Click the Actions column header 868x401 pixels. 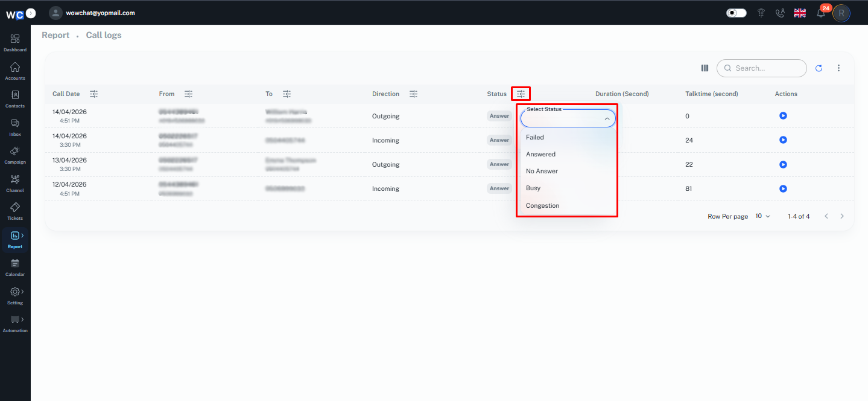[786, 94]
